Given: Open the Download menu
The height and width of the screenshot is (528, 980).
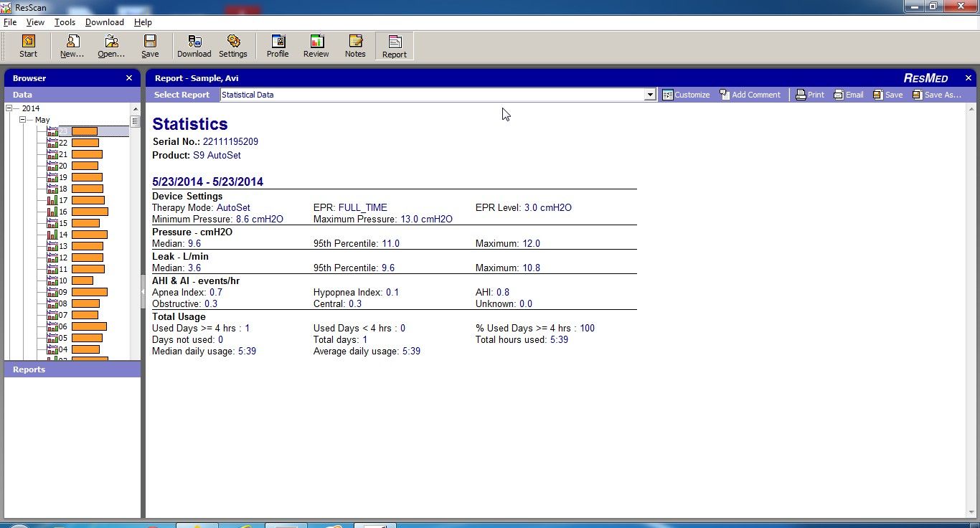Looking at the screenshot, I should click(104, 22).
